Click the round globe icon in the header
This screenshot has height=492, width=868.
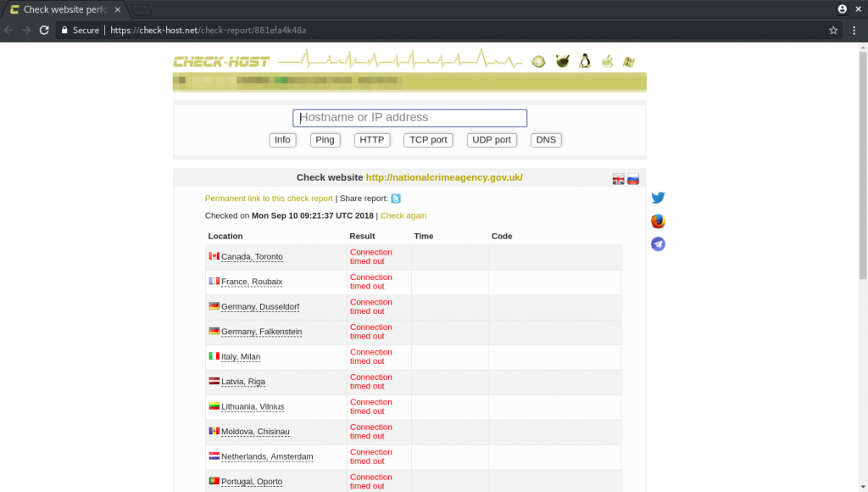(538, 61)
